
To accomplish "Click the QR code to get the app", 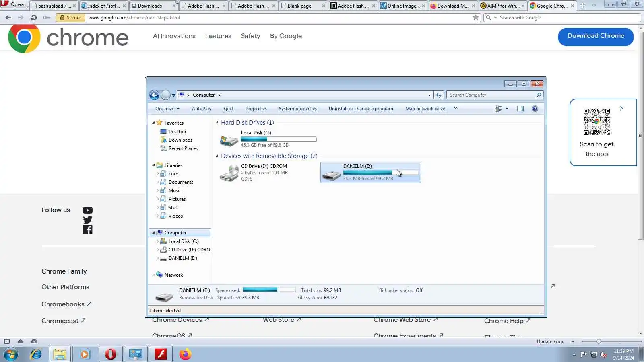I will [x=597, y=122].
